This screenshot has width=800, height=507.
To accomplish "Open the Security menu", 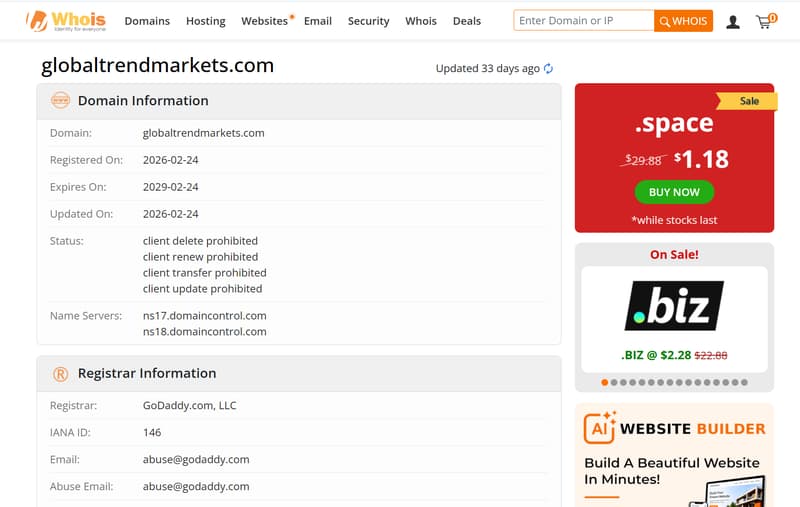I will pyautogui.click(x=368, y=21).
